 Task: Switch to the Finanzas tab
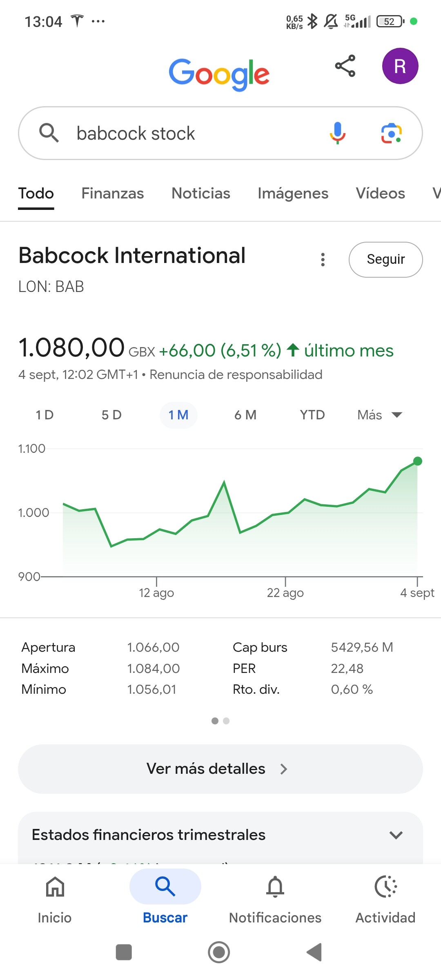(x=112, y=194)
